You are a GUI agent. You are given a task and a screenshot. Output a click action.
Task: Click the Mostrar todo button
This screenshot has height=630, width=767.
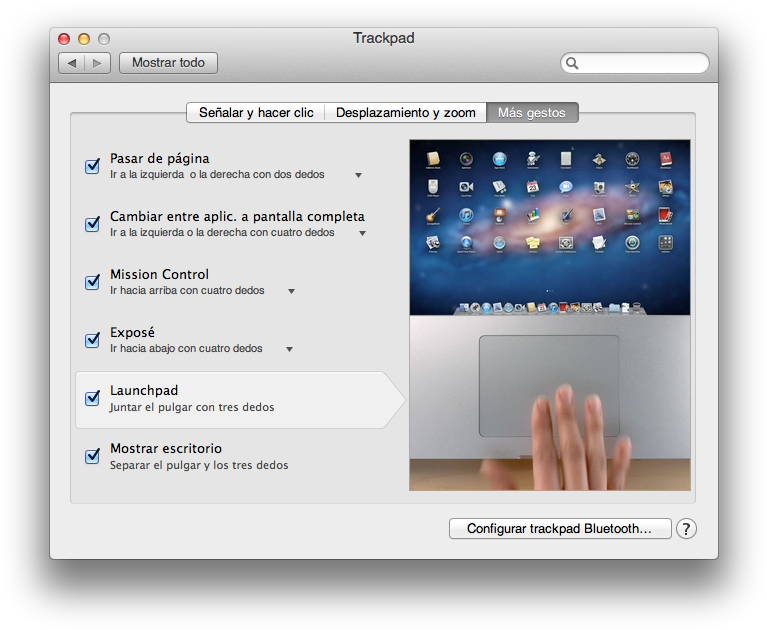pos(168,63)
